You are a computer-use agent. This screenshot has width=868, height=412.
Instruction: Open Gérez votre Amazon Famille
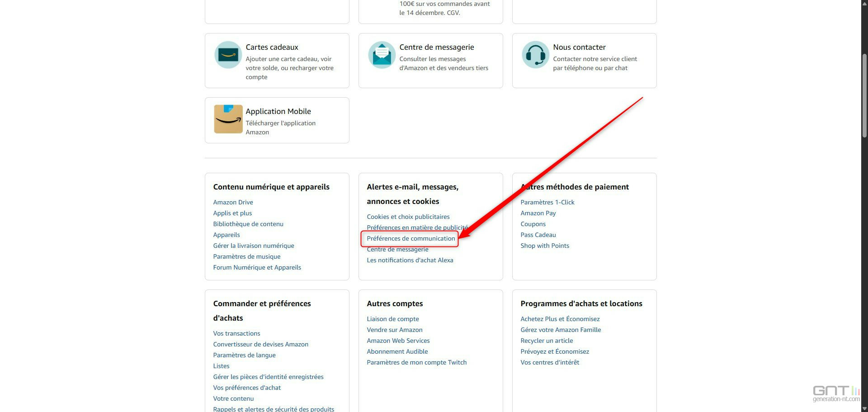[x=561, y=330]
